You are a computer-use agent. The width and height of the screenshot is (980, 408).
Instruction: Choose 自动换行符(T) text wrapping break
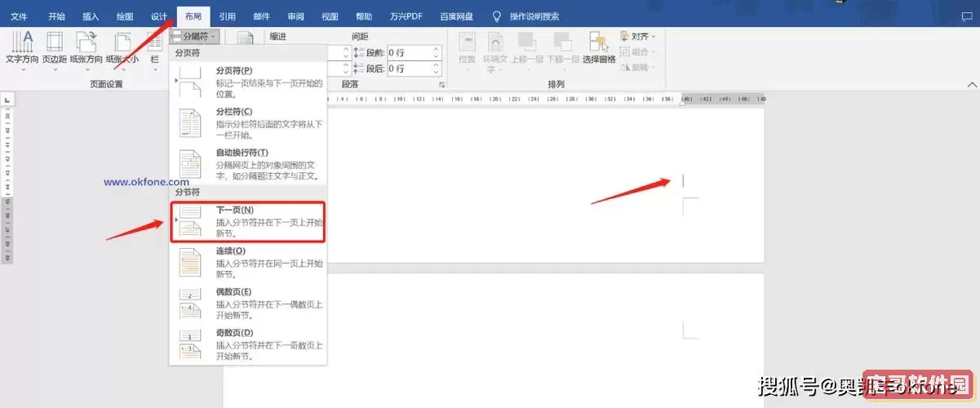pyautogui.click(x=249, y=163)
